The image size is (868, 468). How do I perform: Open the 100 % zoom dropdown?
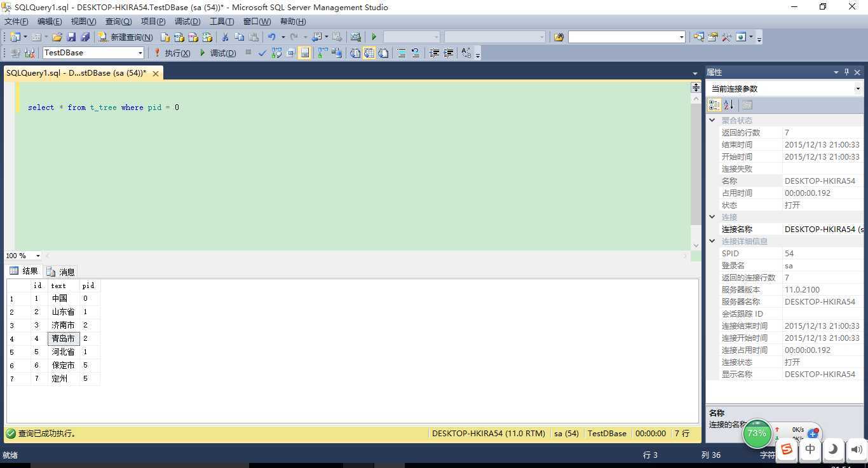pyautogui.click(x=37, y=256)
